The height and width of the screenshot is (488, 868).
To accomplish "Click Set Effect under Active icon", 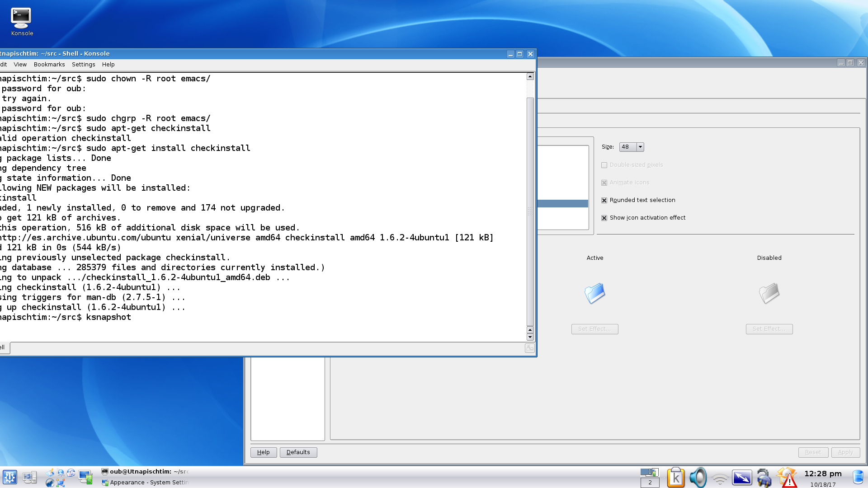I will (594, 329).
